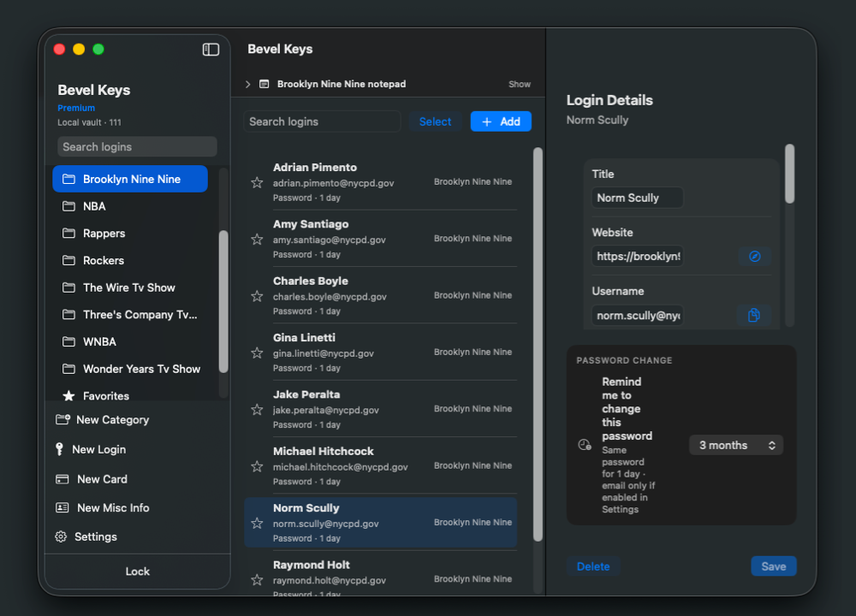The height and width of the screenshot is (616, 856).
Task: Toggle favorite star for Jake Peralta
Action: coord(257,409)
